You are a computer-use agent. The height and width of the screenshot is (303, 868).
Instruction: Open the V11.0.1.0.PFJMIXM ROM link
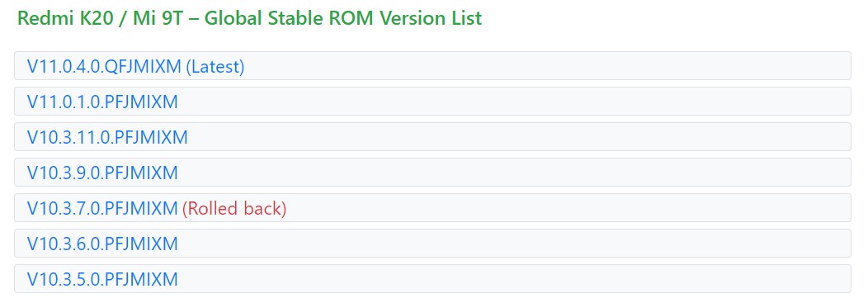coord(102,102)
